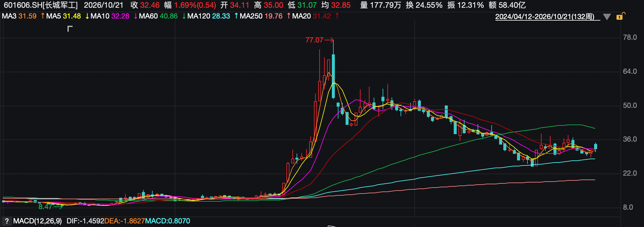Open the gray triangle date range dropdown
Screen dimensions: 644x227
607,17
